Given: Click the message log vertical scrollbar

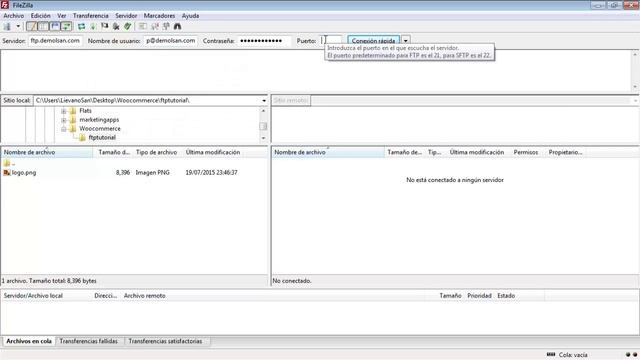Looking at the screenshot, I should coord(635,70).
